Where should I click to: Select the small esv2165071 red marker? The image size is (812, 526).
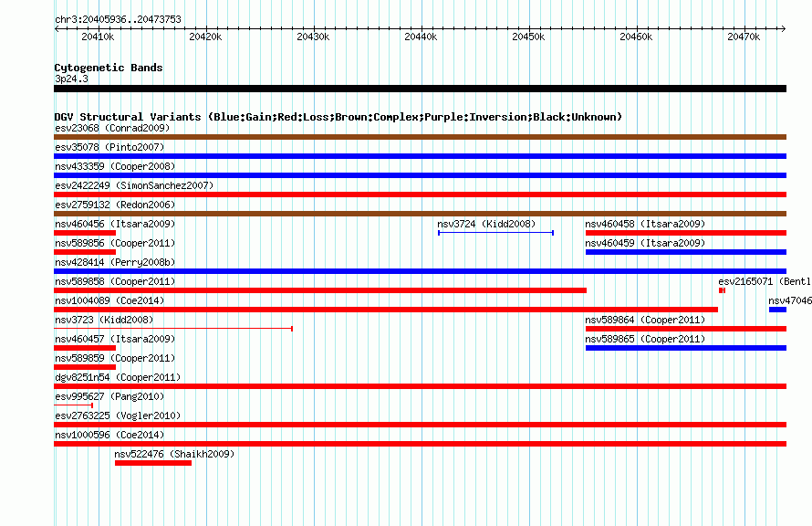point(722,290)
